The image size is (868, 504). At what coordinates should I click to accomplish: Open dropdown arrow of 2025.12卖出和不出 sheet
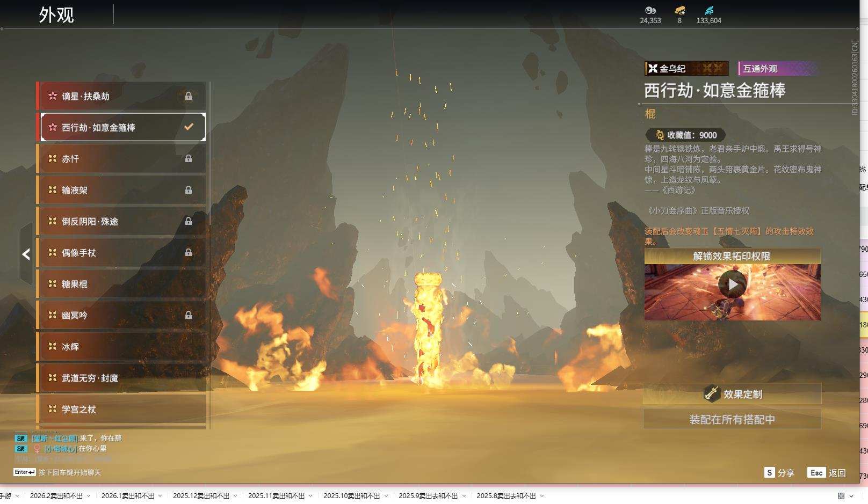(x=235, y=496)
